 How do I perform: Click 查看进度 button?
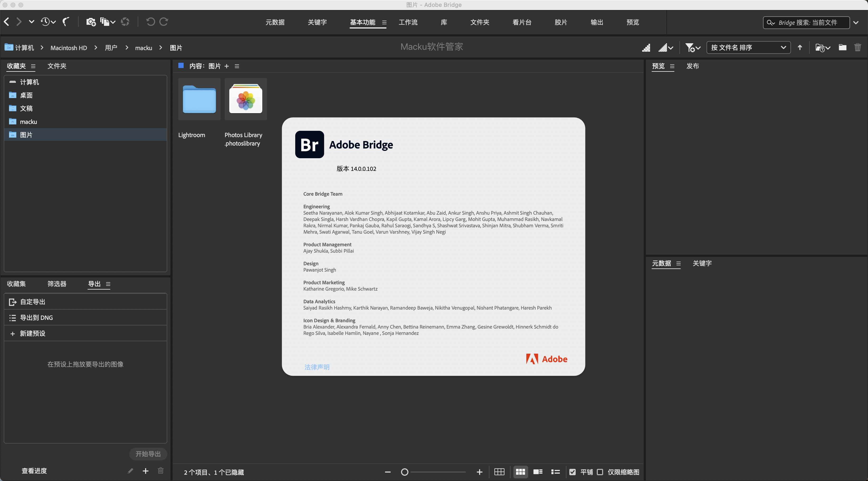tap(34, 471)
